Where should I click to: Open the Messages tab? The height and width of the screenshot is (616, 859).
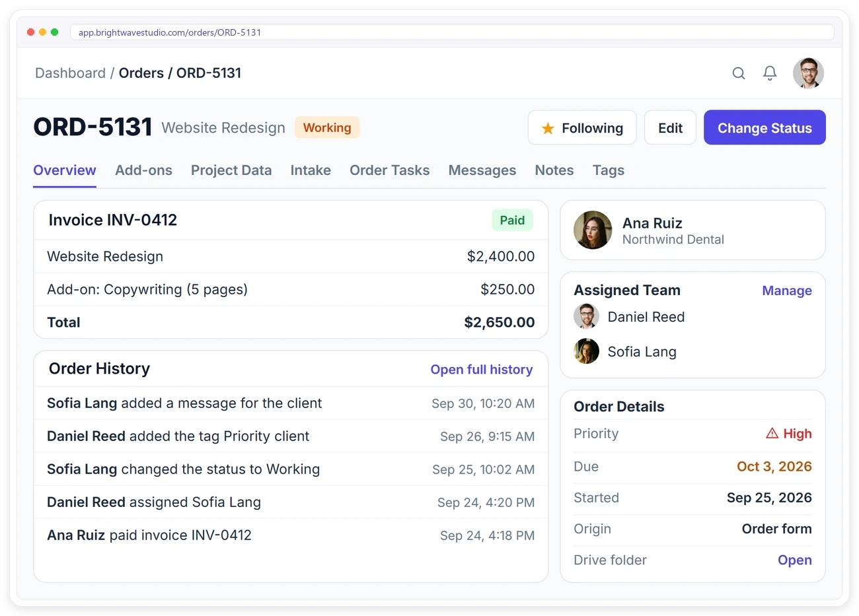482,170
